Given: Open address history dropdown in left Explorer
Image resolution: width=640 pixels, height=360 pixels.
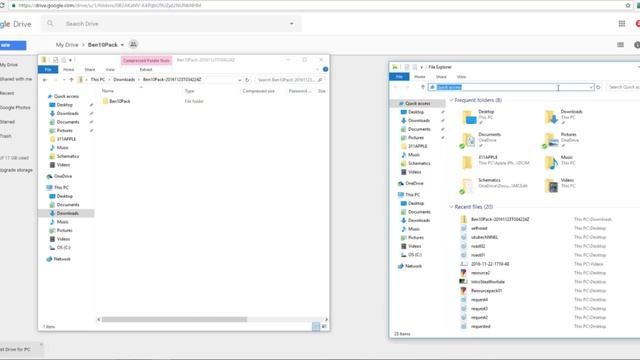Looking at the screenshot, I should (239, 80).
